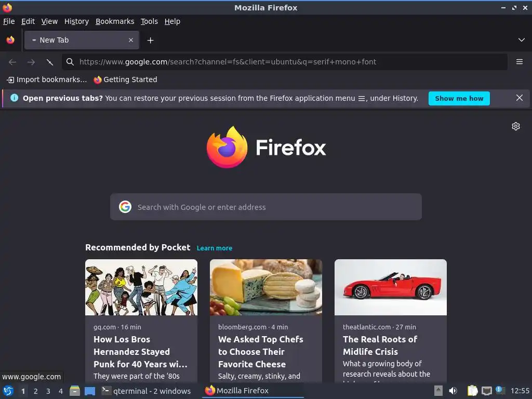Open the Getting Started bookmark
The width and height of the screenshot is (532, 399).
pyautogui.click(x=125, y=79)
